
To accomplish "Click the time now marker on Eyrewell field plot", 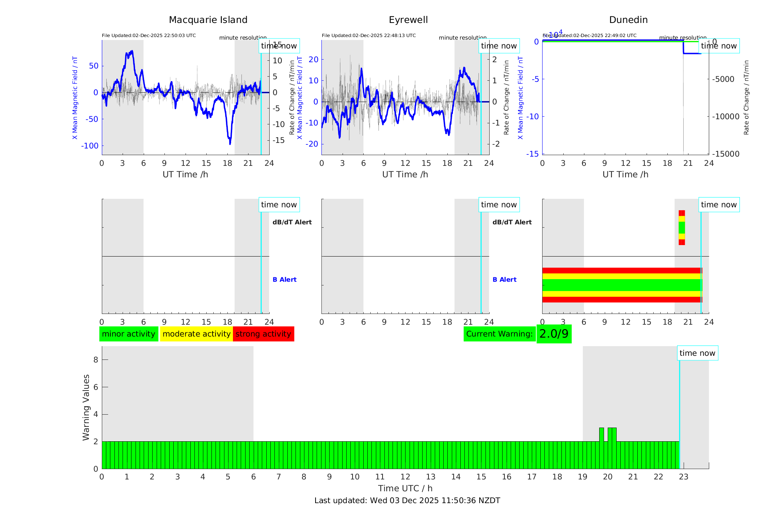I will click(498, 46).
